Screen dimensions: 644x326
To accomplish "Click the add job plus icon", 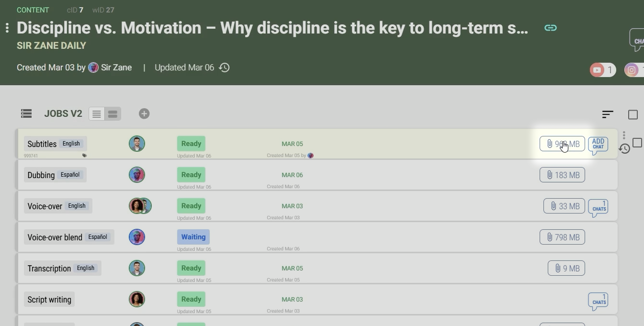I will [x=144, y=113].
